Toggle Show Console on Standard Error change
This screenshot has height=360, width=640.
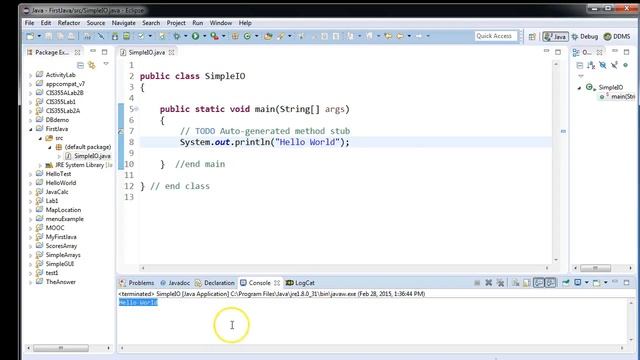click(550, 282)
